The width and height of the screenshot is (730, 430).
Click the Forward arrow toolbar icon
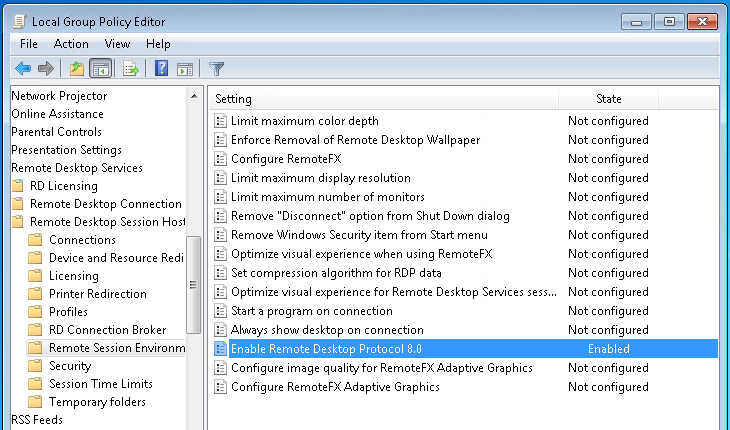[x=46, y=69]
